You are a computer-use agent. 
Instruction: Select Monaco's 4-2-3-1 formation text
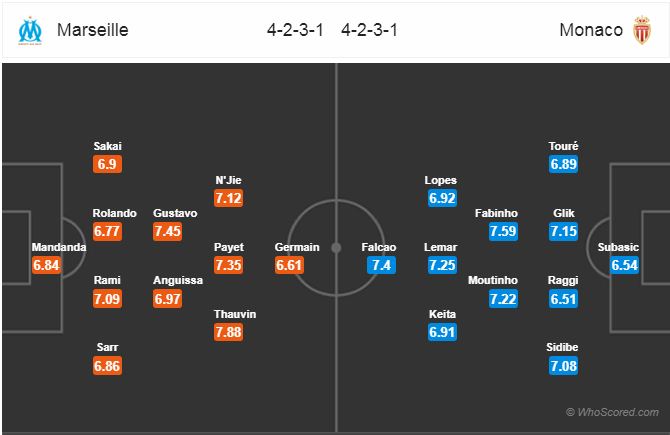[x=369, y=30]
